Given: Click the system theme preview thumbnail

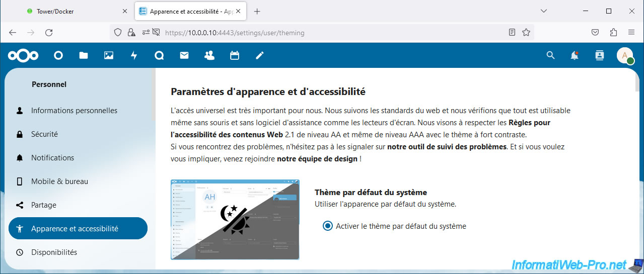Looking at the screenshot, I should click(235, 219).
